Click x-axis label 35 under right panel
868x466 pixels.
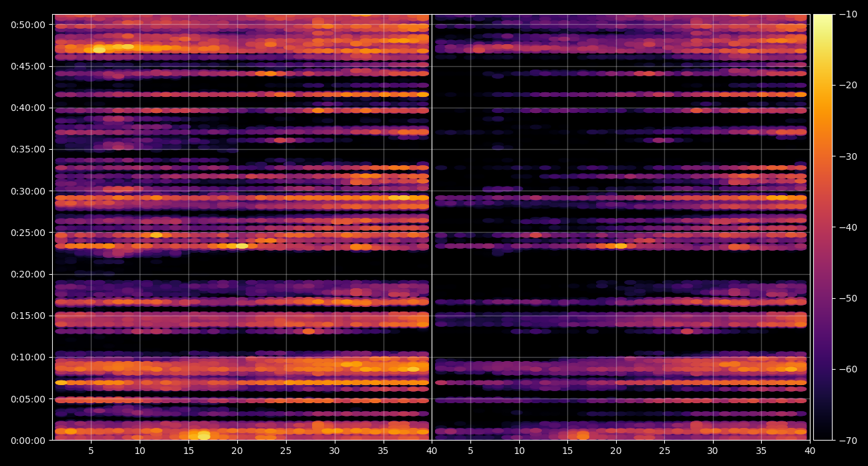(762, 451)
